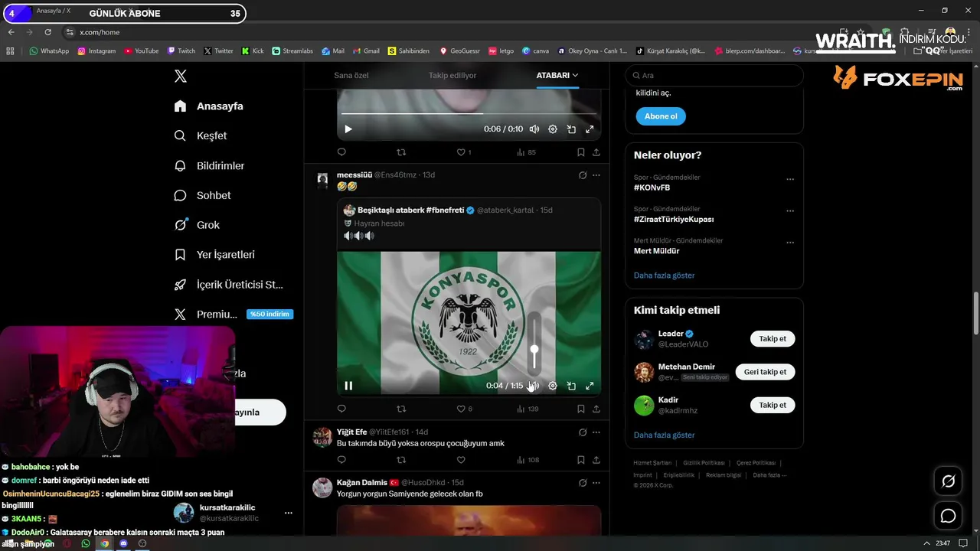Follow Kadir with Takip et
Screen dimensions: 980x551
pos(773,405)
